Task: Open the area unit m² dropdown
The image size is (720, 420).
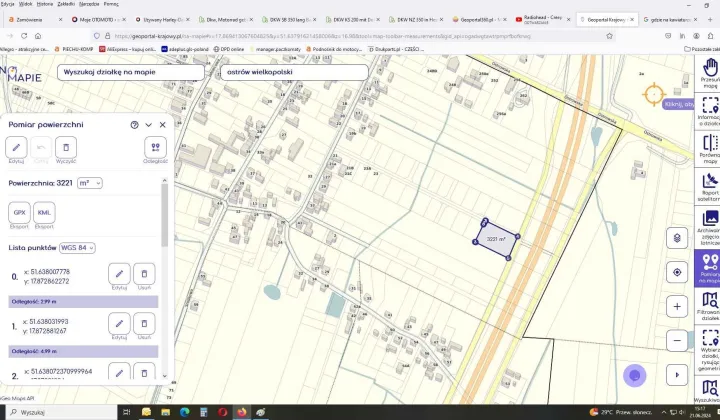Action: point(90,183)
